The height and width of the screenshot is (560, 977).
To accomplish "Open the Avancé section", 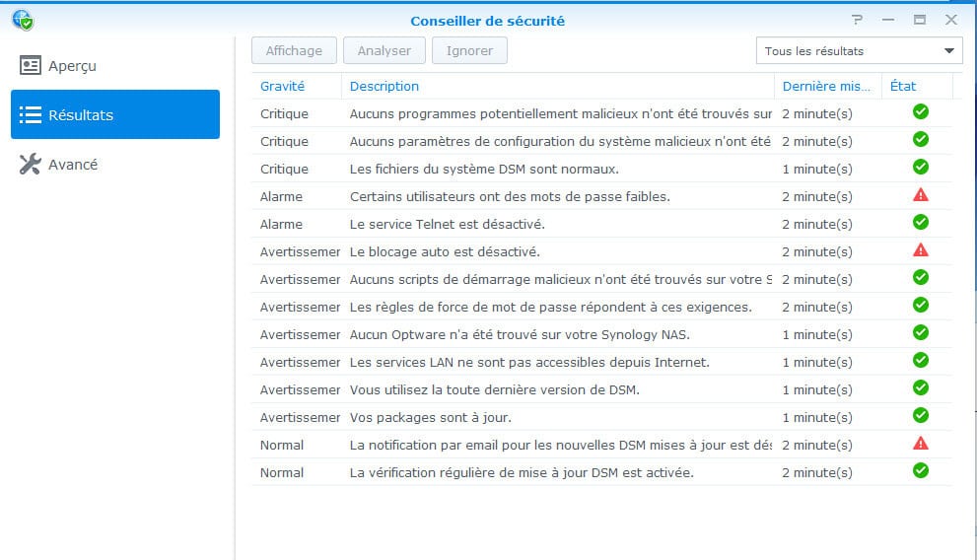I will 115,164.
